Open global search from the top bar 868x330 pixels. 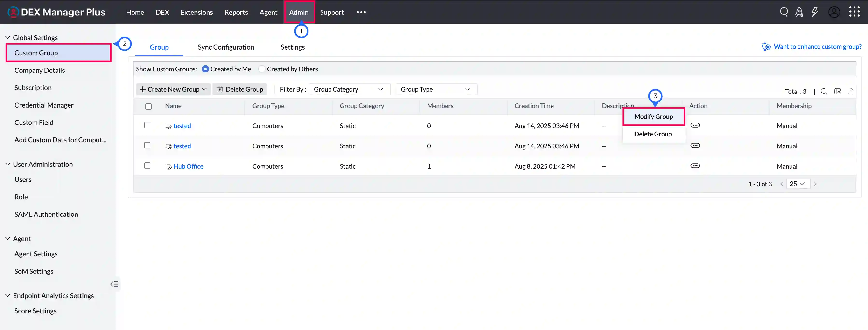pos(784,12)
